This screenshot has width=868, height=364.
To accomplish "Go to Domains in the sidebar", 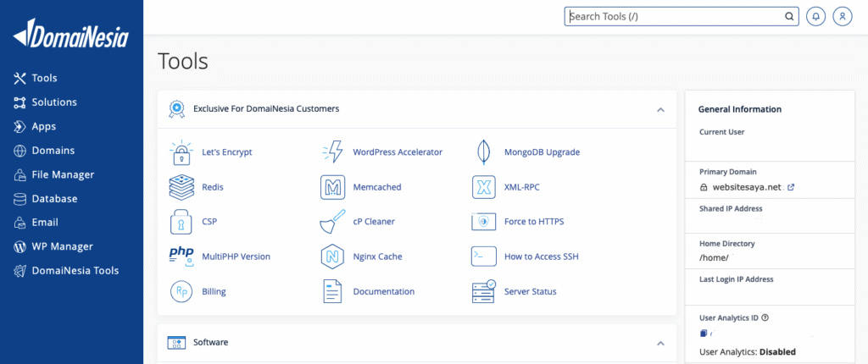I will [x=53, y=151].
